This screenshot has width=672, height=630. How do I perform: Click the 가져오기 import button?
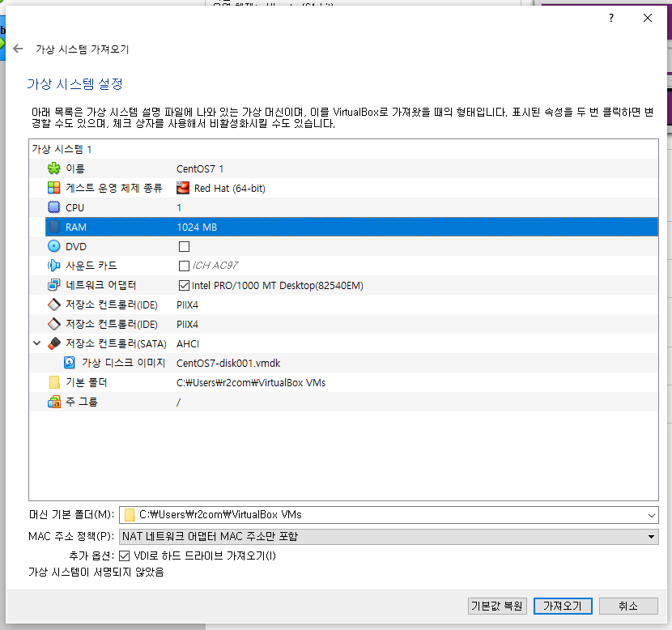coord(563,606)
